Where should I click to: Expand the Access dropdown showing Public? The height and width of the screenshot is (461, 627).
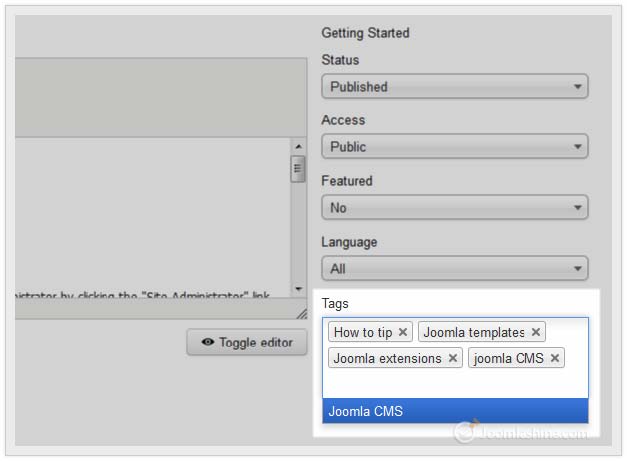pyautogui.click(x=454, y=147)
